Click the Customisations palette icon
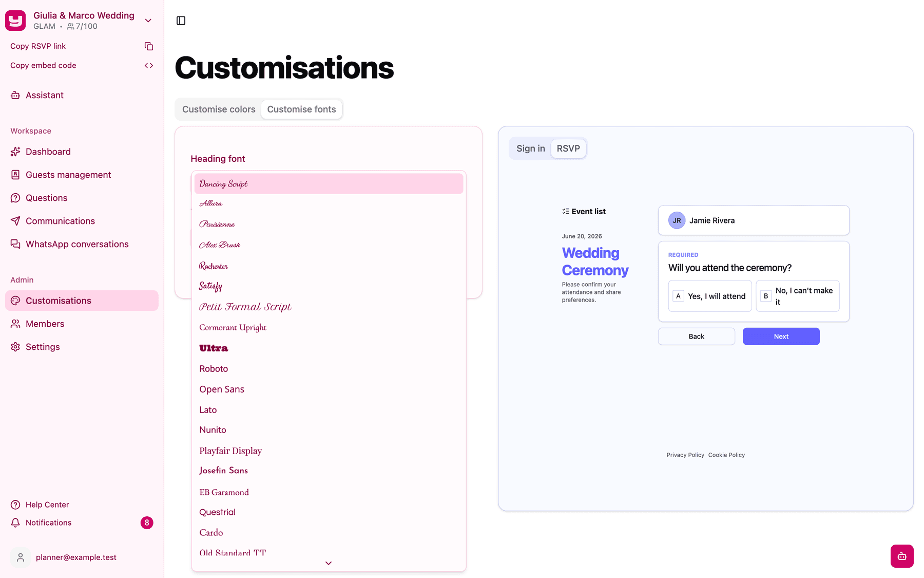This screenshot has width=924, height=578. click(x=15, y=301)
